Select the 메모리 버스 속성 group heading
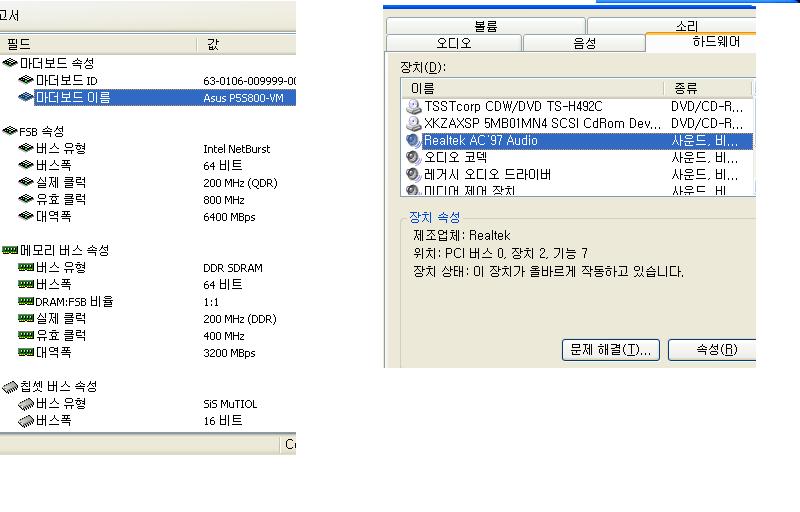800x512 pixels. click(64, 250)
